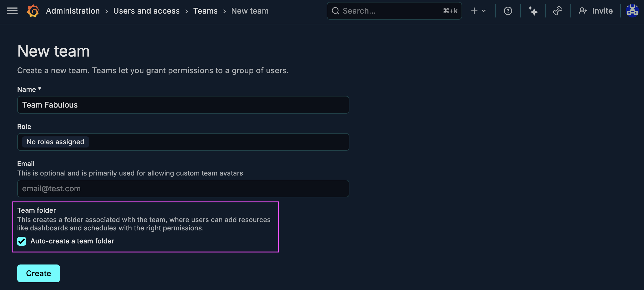Open Administration from the breadcrumb

[x=73, y=11]
